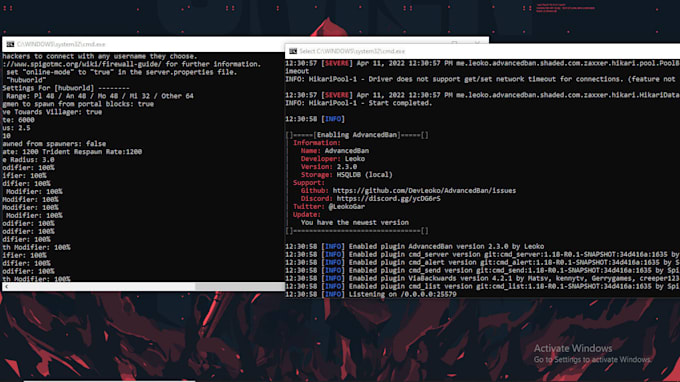Click 'Enabled plugin AdvancedBan version 2.3.0' line
The height and width of the screenshot is (382, 680).
pyautogui.click(x=415, y=246)
